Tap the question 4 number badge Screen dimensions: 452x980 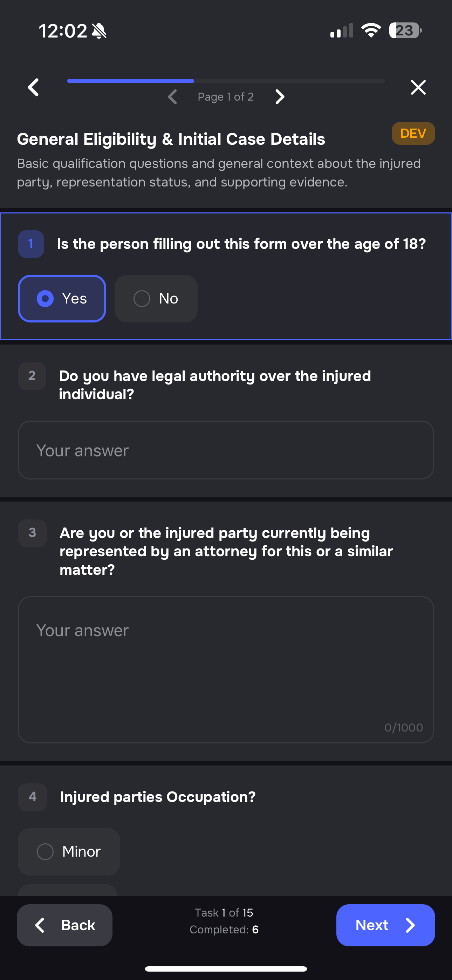pos(32,797)
